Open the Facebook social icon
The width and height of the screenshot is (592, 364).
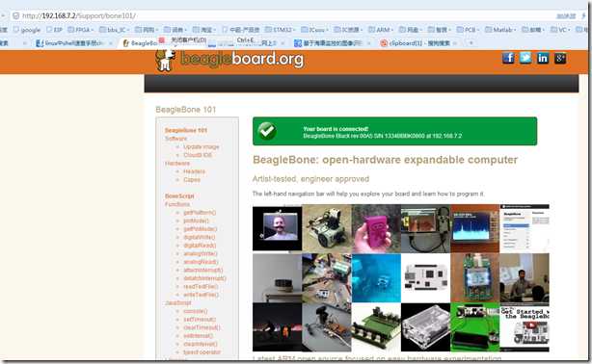(508, 58)
